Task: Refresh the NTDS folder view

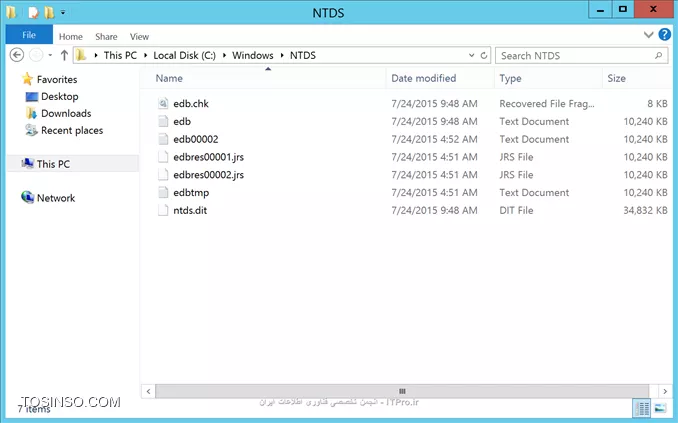Action: click(484, 55)
